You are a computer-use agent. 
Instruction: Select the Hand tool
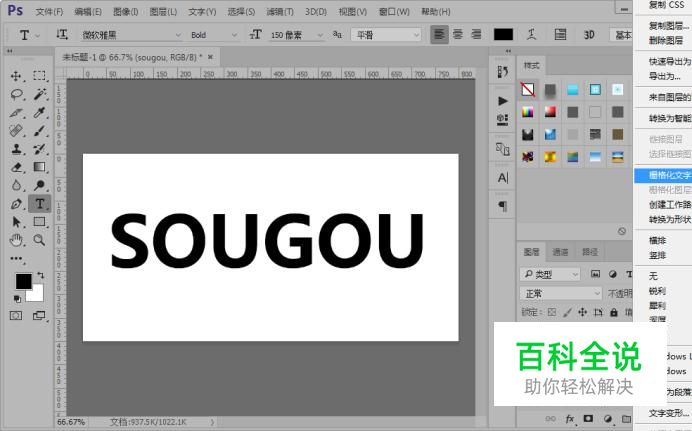coord(16,240)
